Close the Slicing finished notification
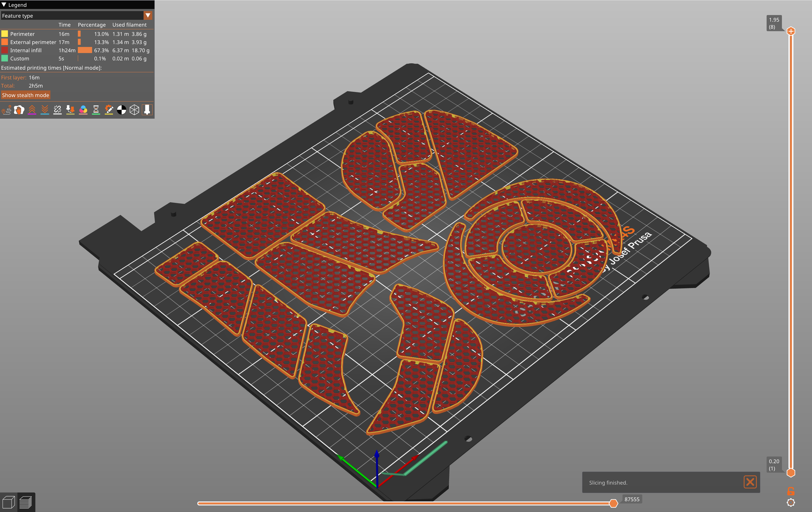Viewport: 812px width, 512px height. 750,482
